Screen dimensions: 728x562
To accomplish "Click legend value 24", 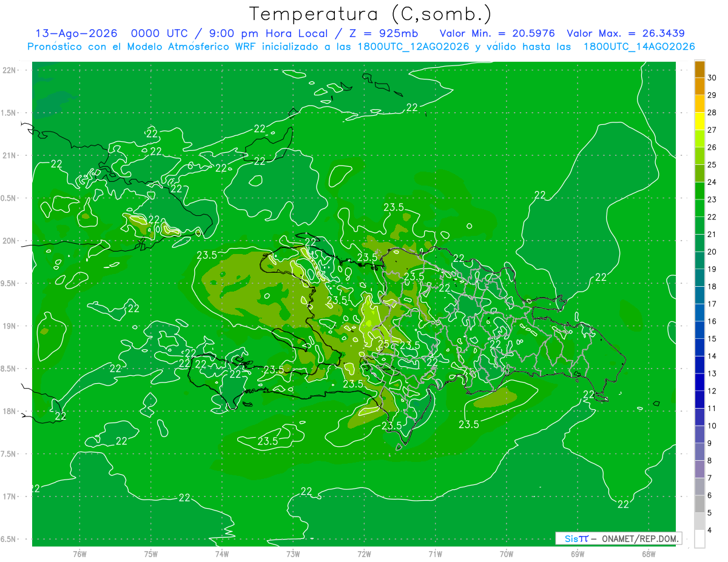I will [712, 182].
